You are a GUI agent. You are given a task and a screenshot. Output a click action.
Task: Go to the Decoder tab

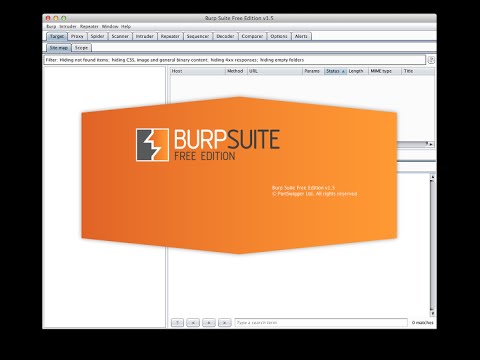tap(225, 36)
